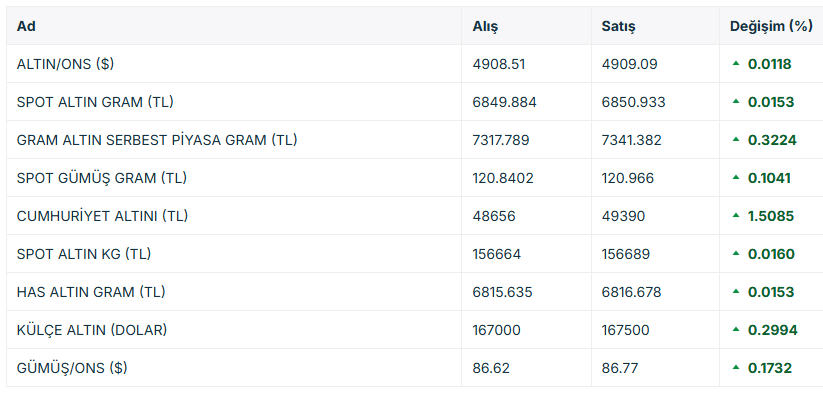Click sell price 7341.382
The image size is (823, 397).
pos(631,140)
